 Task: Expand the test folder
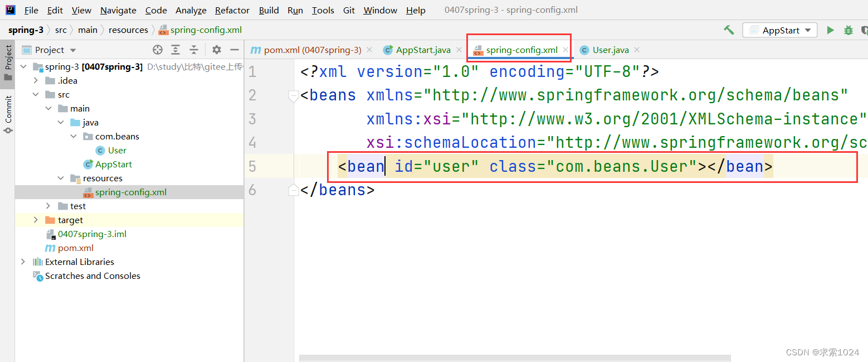tap(48, 206)
